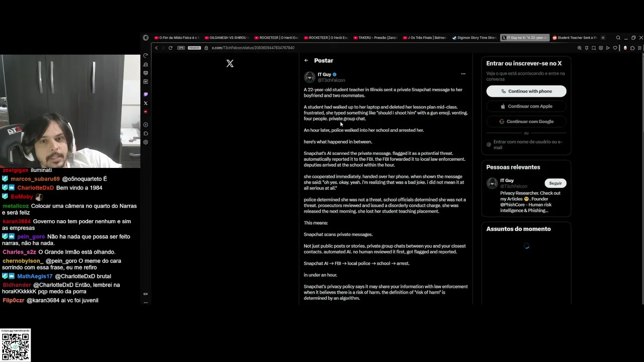The height and width of the screenshot is (362, 644).
Task: Click 'Pessoas relevantes' heading
Action: (x=513, y=167)
